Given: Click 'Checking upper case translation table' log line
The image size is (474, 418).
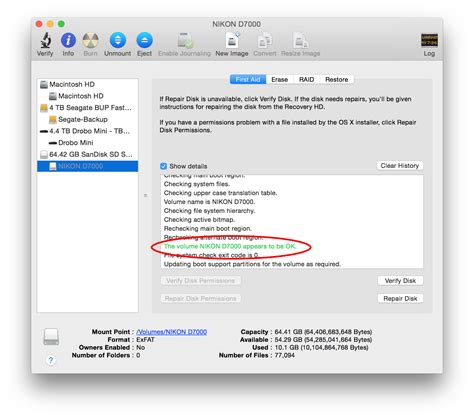Looking at the screenshot, I should pyautogui.click(x=220, y=193).
